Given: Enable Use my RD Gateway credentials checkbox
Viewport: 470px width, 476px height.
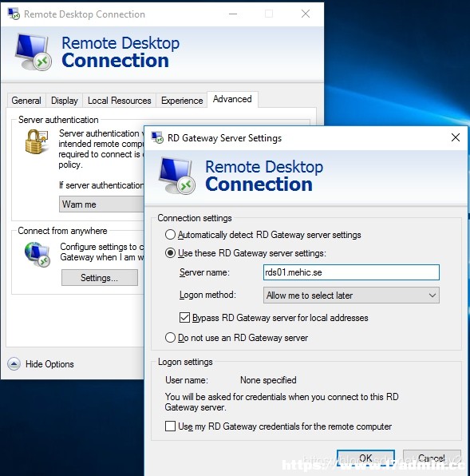Looking at the screenshot, I should click(170, 426).
